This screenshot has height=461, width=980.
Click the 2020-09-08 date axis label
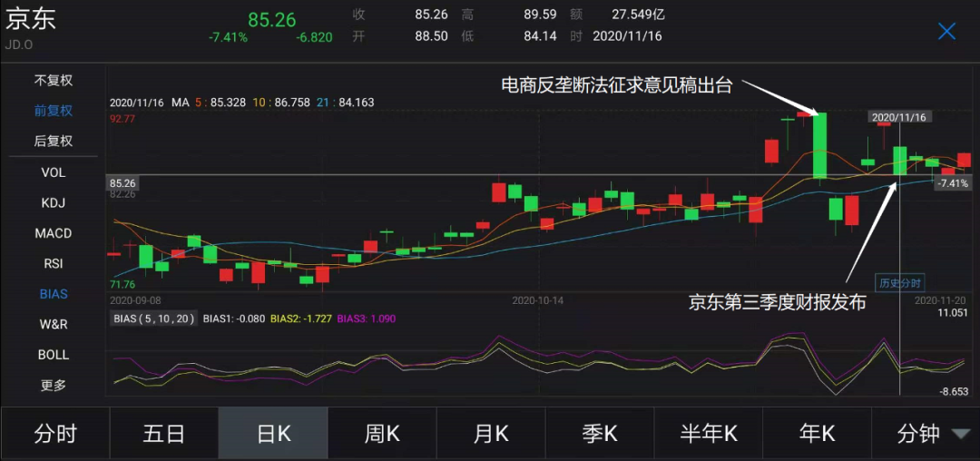(x=135, y=299)
